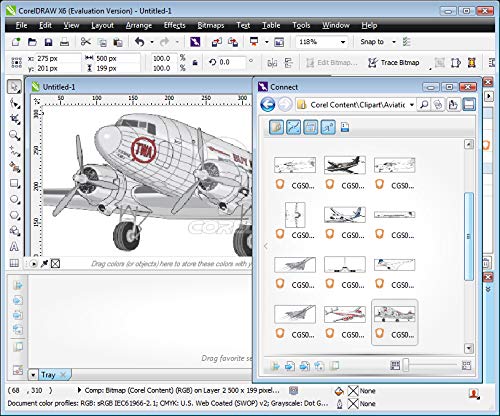Image resolution: width=500 pixels, height=416 pixels.
Task: Open the Bitmaps menu
Action: coord(211,25)
